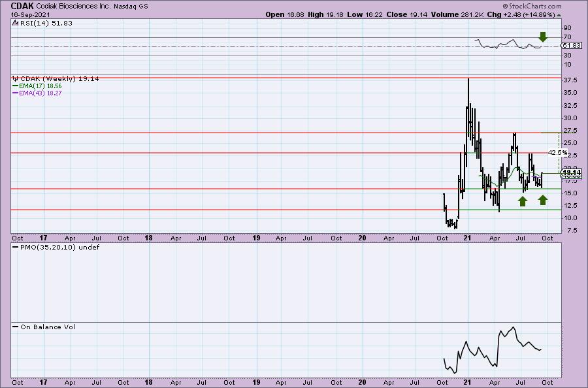Click the 51.83 RSI value tag on the right axis
588x388 pixels.
click(572, 45)
